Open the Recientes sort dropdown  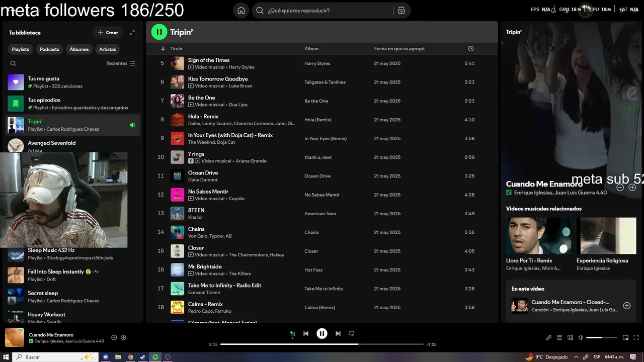tap(121, 63)
